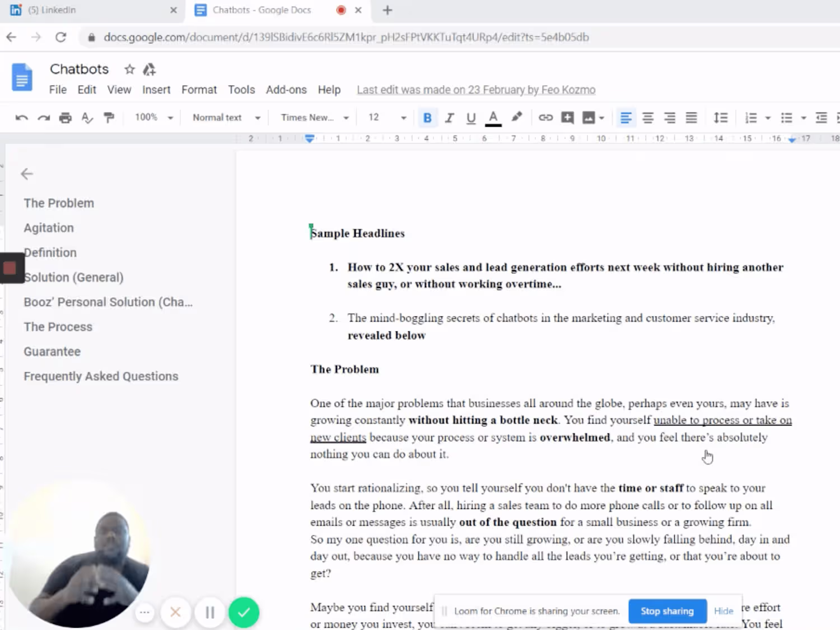Insert a numbered list
This screenshot has height=630, width=840.
click(751, 118)
